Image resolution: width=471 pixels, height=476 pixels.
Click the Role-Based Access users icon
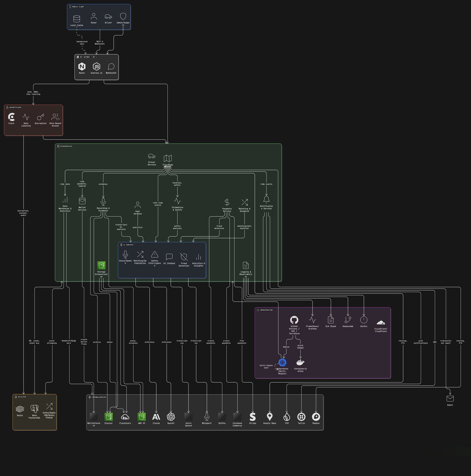55,117
